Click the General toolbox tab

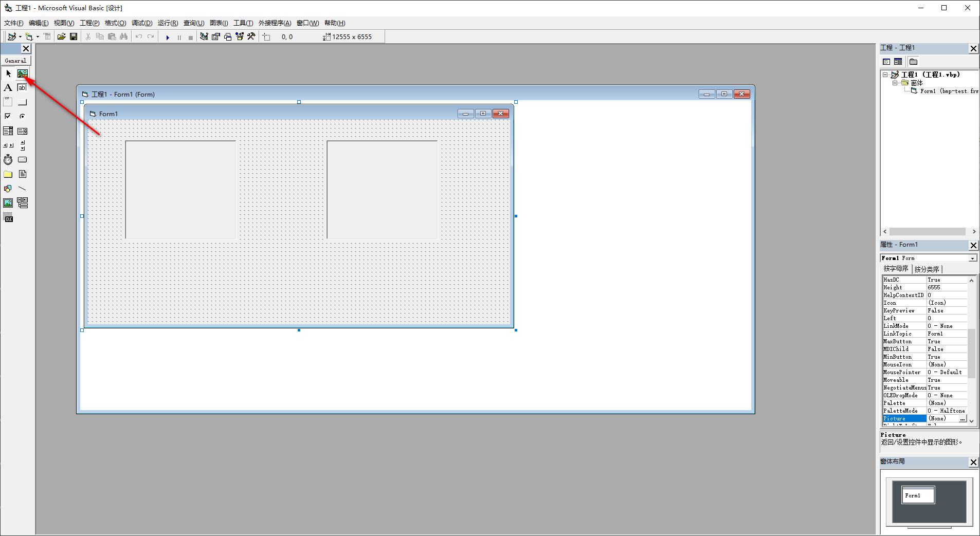(15, 61)
